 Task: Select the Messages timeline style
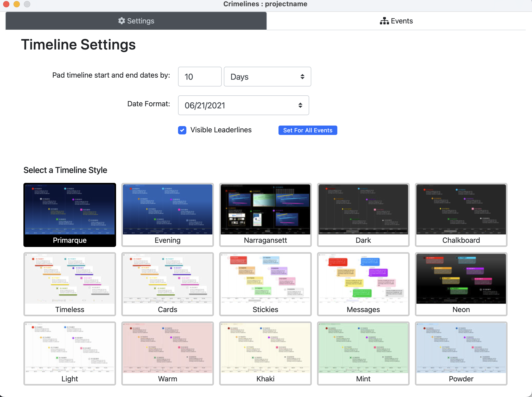(363, 284)
